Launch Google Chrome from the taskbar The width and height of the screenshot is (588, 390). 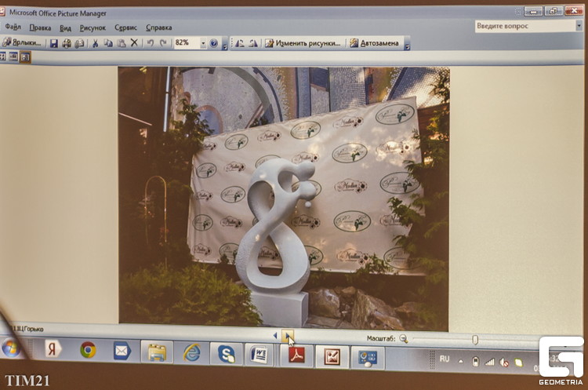click(88, 350)
